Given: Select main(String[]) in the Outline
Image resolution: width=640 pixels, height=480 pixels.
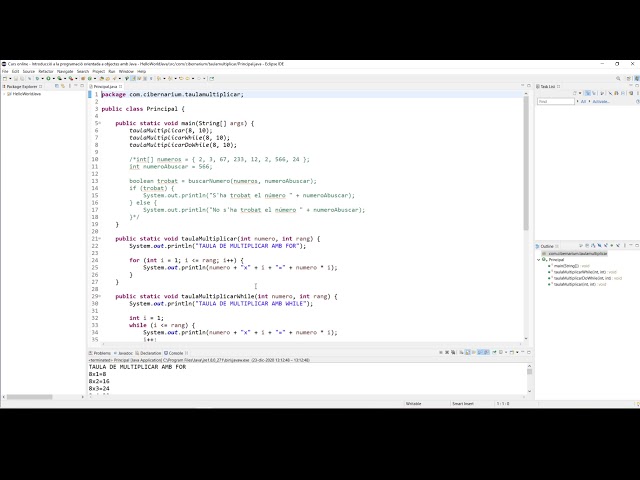Looking at the screenshot, I should tap(567, 266).
